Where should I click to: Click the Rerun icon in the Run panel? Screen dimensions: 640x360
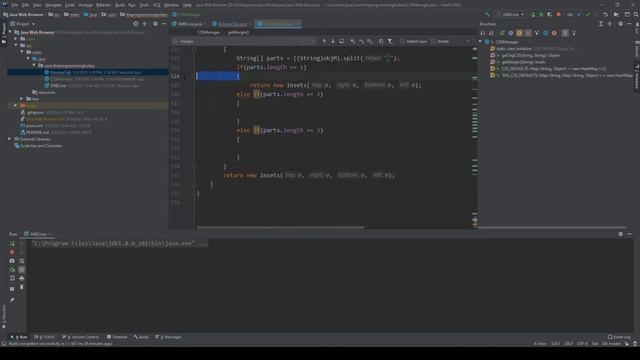12,244
